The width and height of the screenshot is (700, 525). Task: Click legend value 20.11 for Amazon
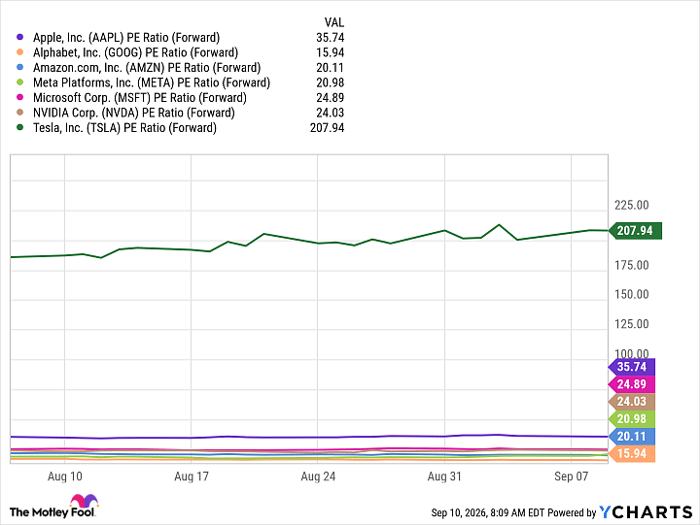pos(330,68)
